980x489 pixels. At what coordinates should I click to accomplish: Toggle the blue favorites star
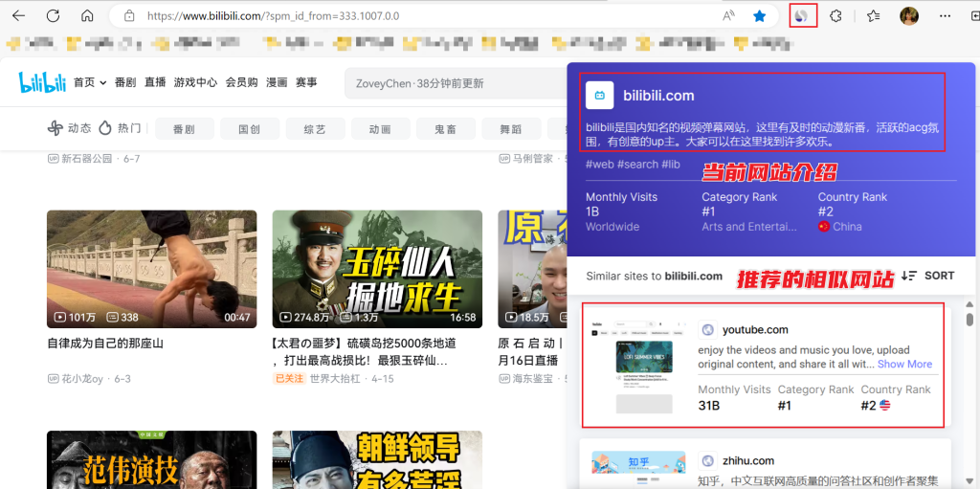759,16
